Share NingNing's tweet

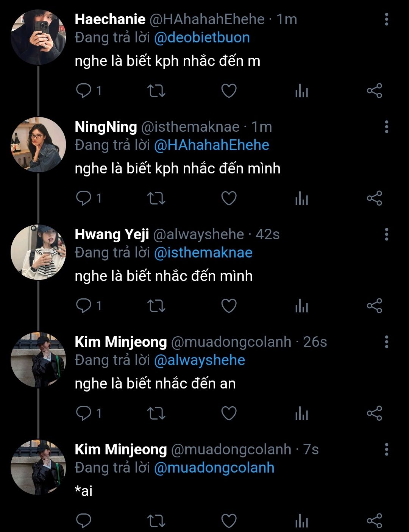(x=374, y=198)
